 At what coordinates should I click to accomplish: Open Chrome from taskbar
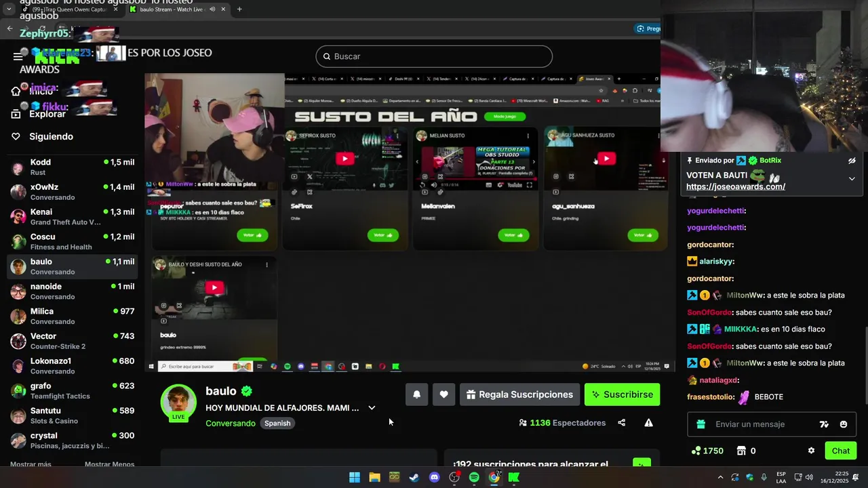(x=494, y=477)
